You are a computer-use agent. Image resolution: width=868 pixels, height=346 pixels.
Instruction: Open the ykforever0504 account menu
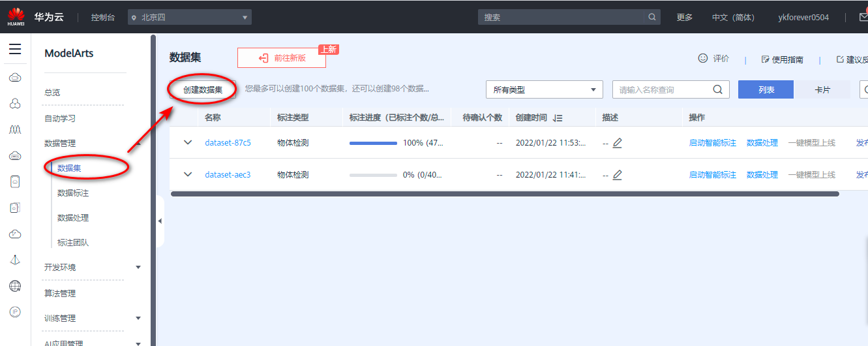(x=803, y=17)
